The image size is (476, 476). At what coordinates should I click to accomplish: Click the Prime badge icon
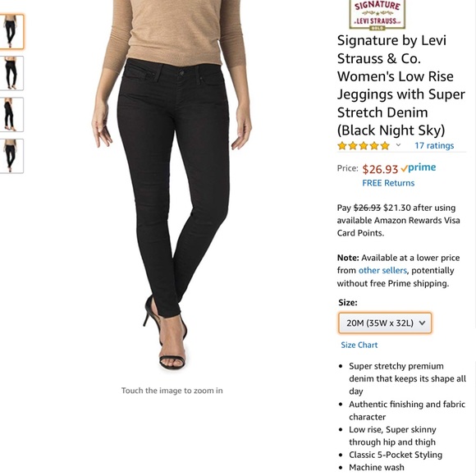[419, 167]
